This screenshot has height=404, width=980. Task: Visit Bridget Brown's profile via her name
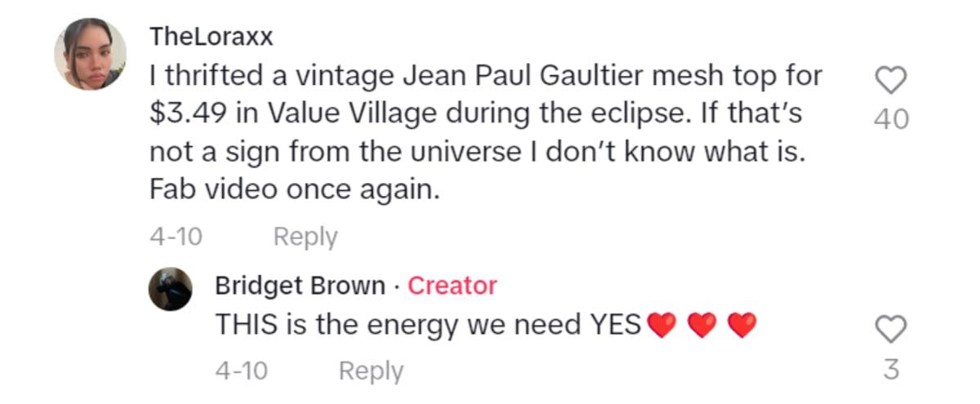pyautogui.click(x=300, y=286)
